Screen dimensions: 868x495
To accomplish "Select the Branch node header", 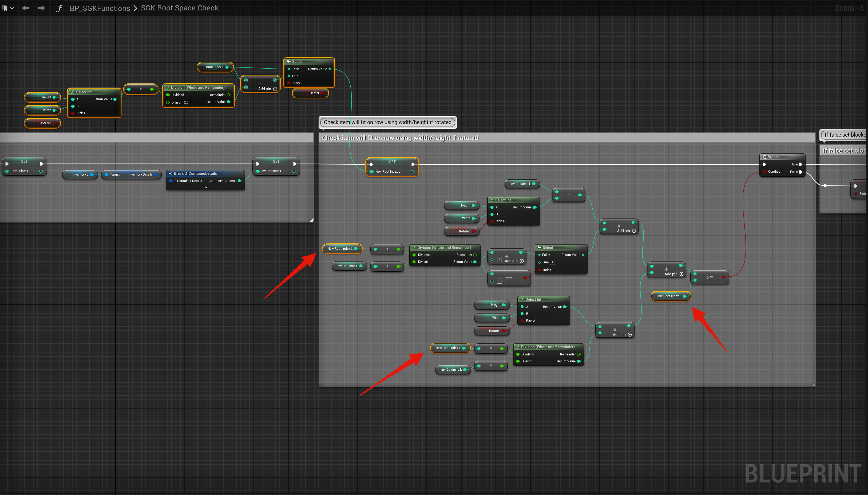I will pyautogui.click(x=782, y=157).
